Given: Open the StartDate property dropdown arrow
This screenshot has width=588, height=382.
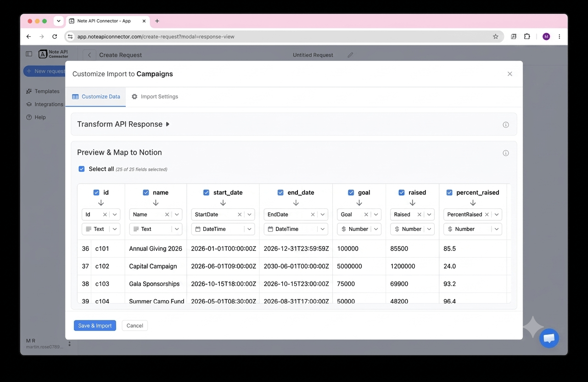Looking at the screenshot, I should 250,214.
